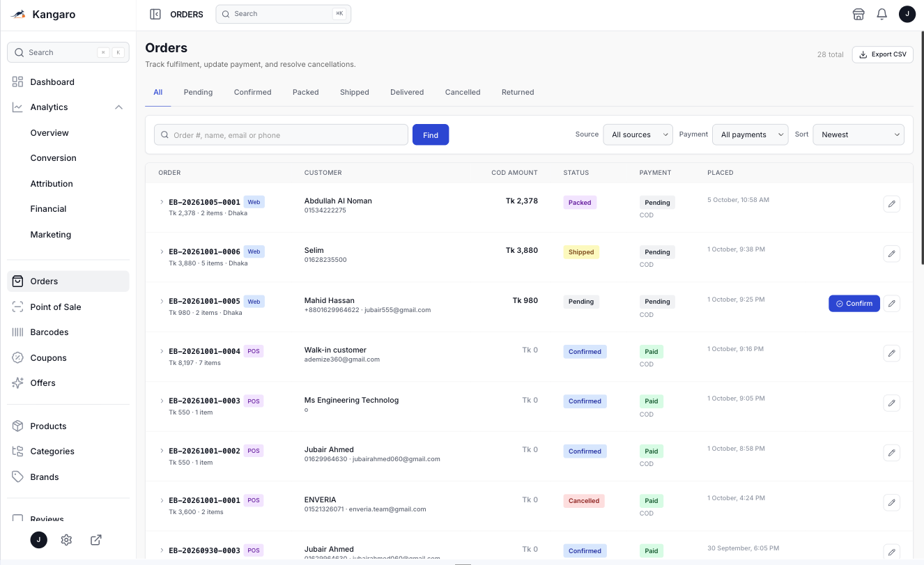Switch to the Shipped tab
Viewport: 924px width, 565px height.
[x=355, y=92]
